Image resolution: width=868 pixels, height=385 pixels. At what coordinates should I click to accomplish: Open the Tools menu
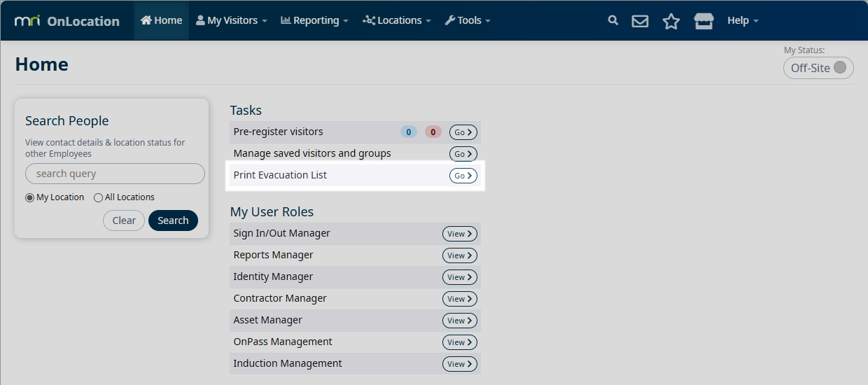point(468,20)
